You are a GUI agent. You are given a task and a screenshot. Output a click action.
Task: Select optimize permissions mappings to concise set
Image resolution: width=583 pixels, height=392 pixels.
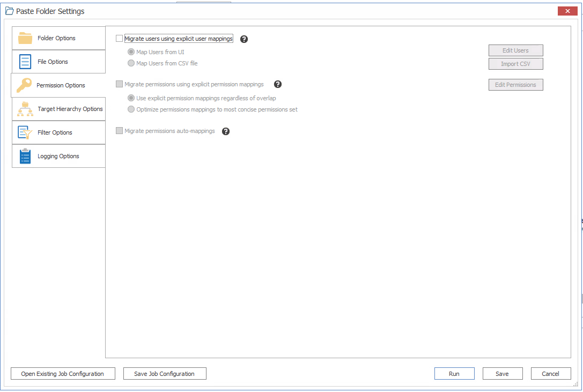(130, 109)
